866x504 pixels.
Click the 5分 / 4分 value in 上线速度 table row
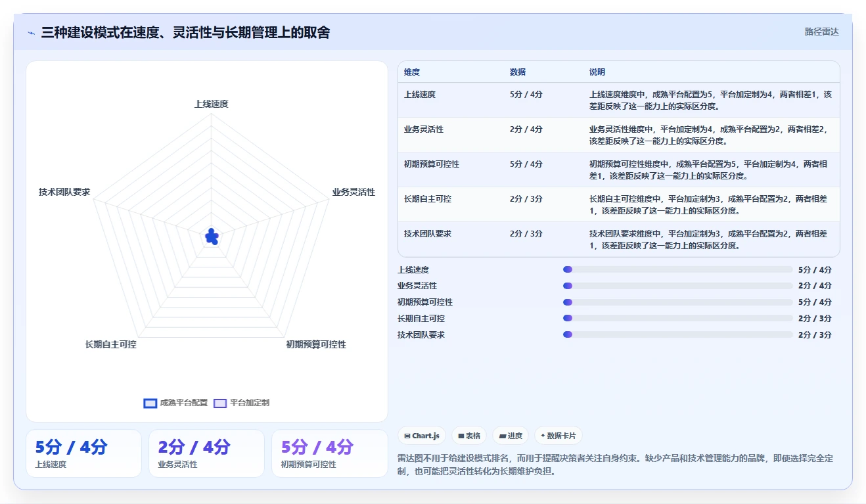526,95
